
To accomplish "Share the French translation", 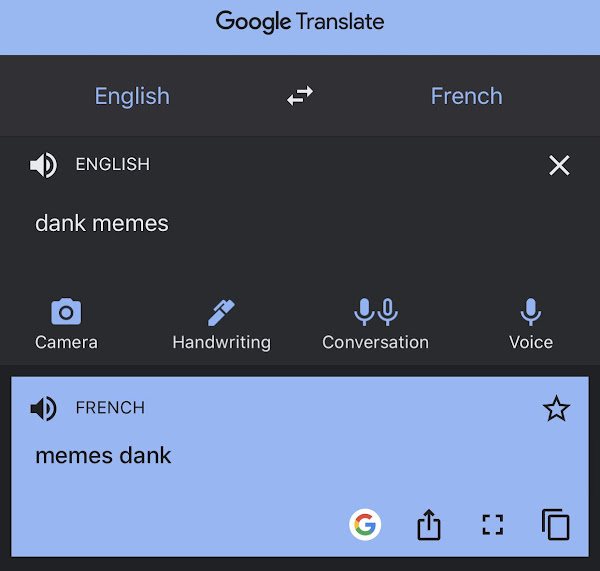I will 429,525.
